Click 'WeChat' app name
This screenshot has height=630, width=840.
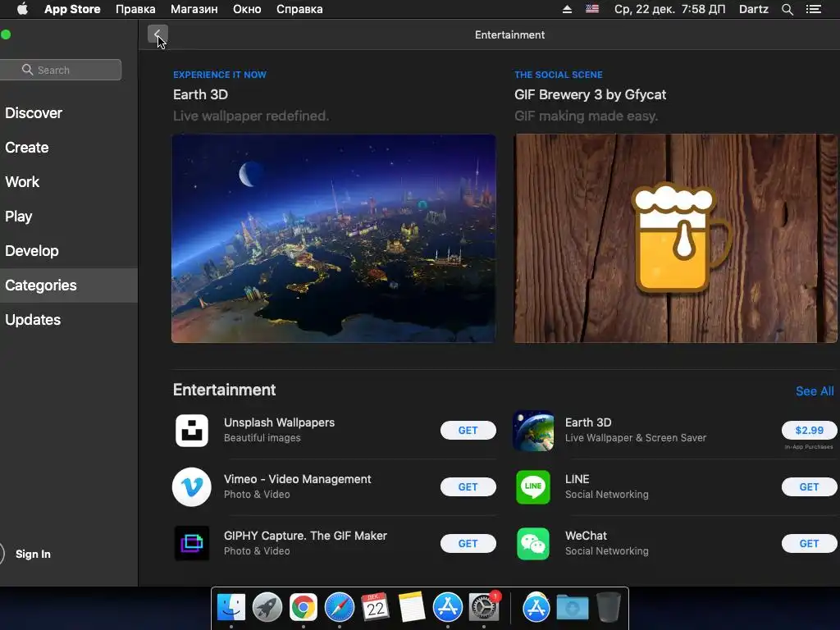tap(586, 536)
